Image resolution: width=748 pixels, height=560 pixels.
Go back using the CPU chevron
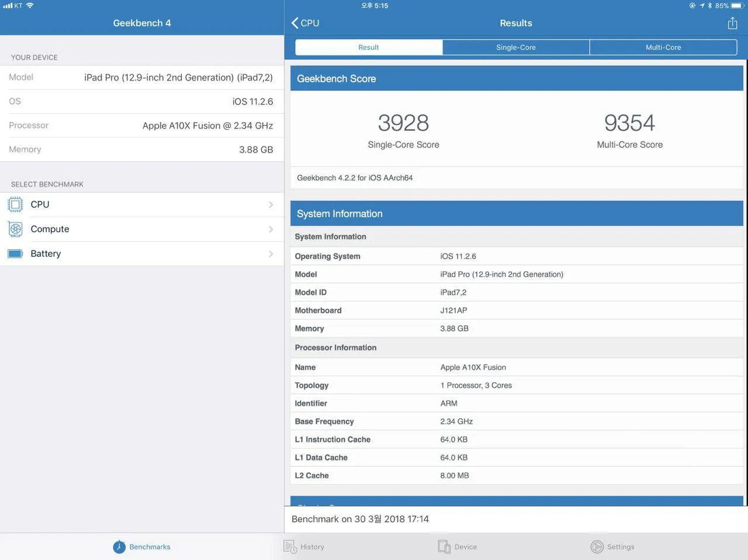click(x=295, y=23)
